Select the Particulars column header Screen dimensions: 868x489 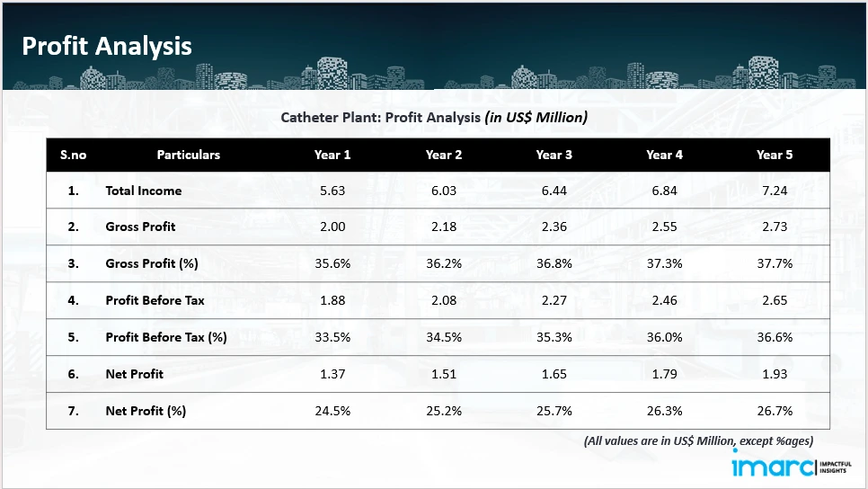click(x=189, y=155)
